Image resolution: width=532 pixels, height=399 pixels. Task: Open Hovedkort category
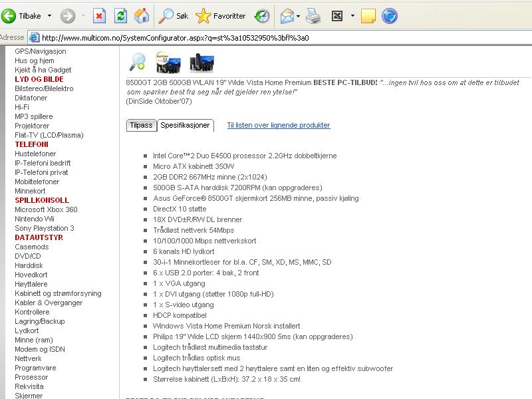[31, 275]
